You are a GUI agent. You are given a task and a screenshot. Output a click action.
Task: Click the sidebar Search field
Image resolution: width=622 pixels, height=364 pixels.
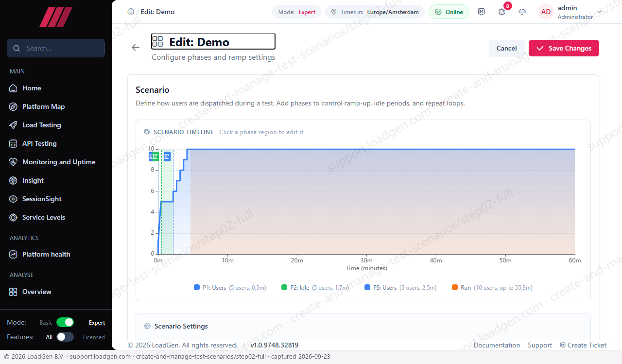click(56, 48)
